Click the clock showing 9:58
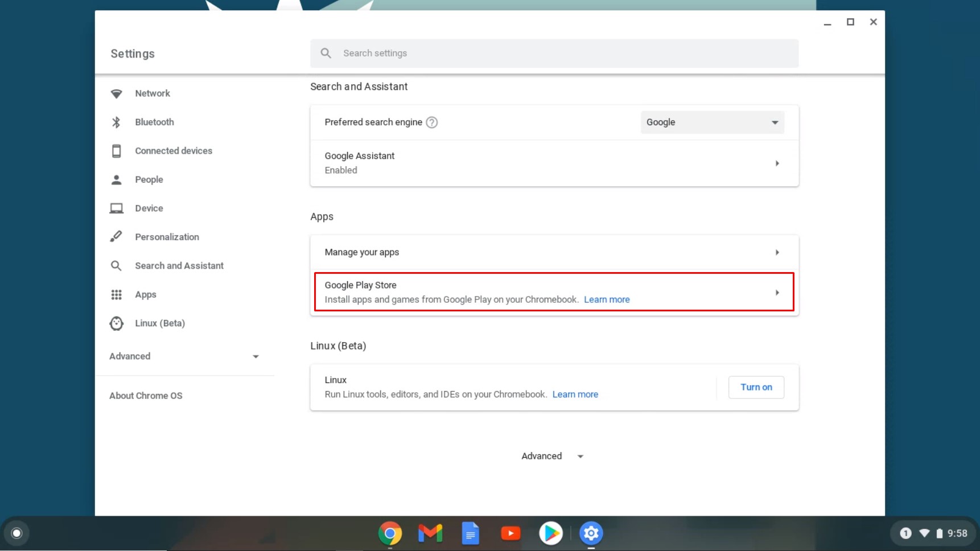Viewport: 980px width, 551px height. coord(957,533)
